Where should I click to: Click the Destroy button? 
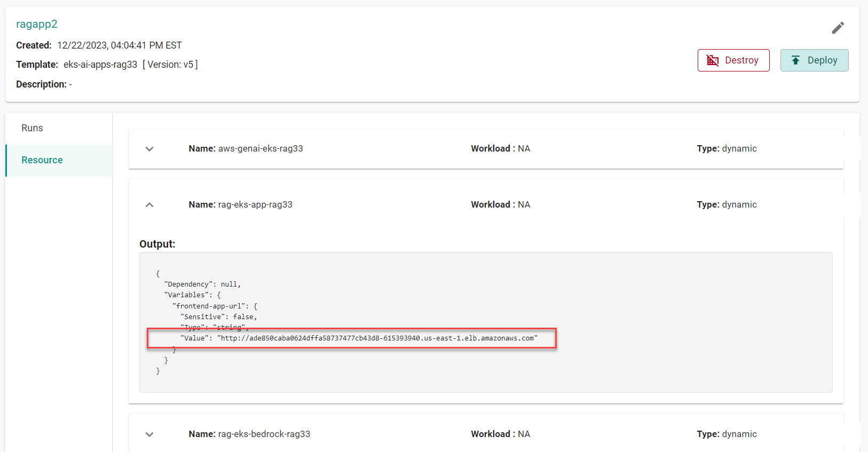click(733, 60)
